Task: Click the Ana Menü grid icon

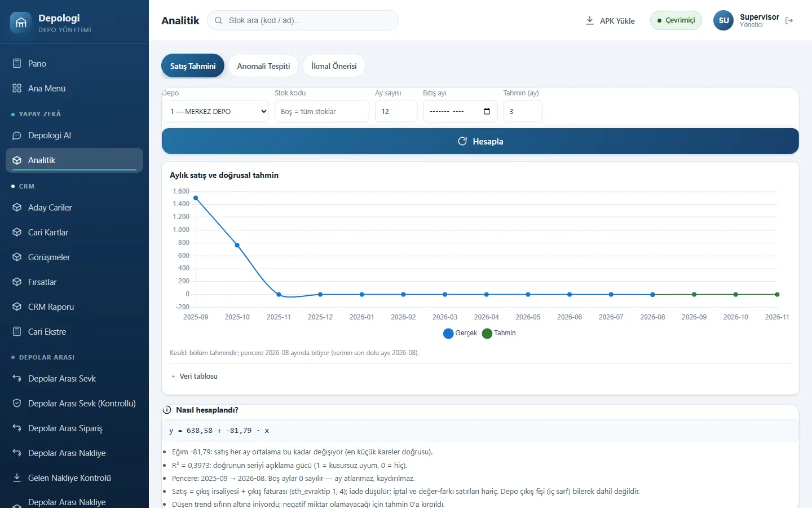Action: 17,88
